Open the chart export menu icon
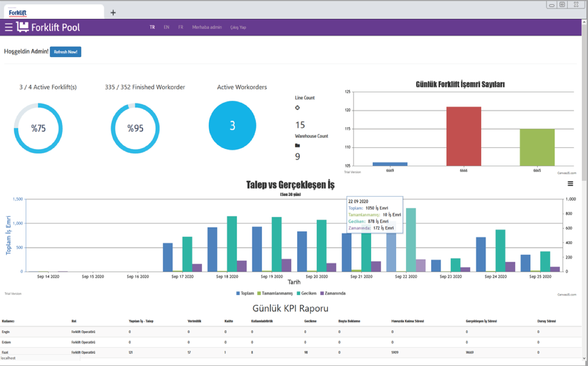Viewport: 588px width, 366px height. coord(570,184)
